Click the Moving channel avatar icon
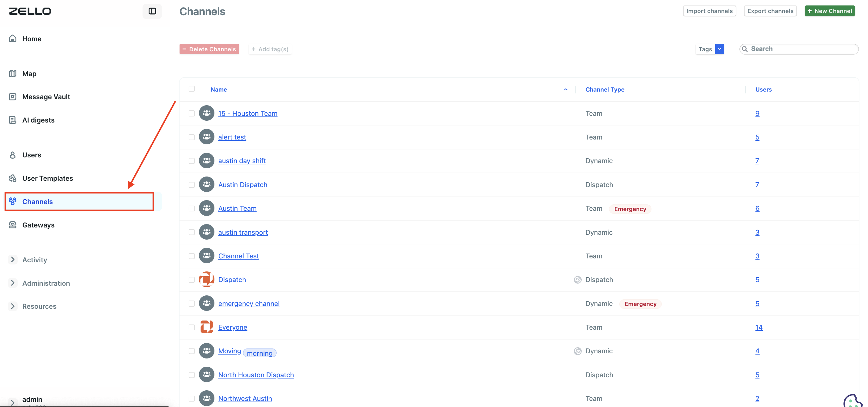Viewport: 868px width, 407px height. click(207, 351)
